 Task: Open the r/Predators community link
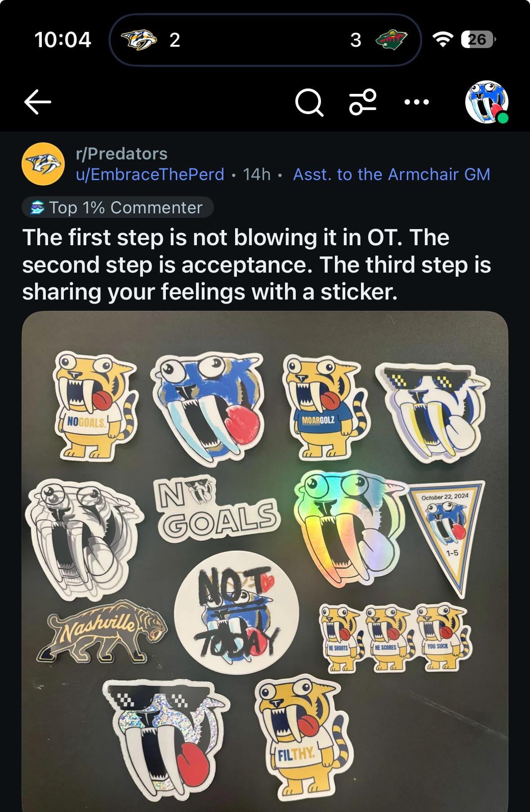pyautogui.click(x=121, y=154)
